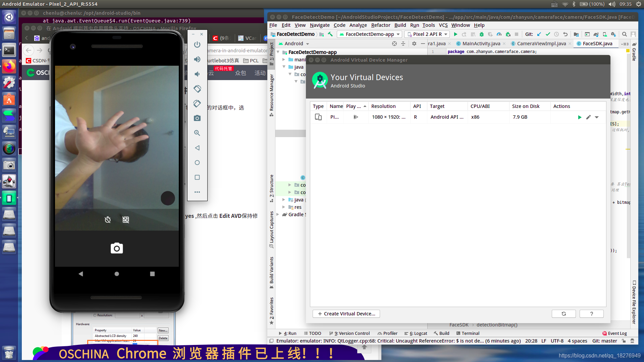Open FaceDetectDemo-app run configuration dropdown

[370, 34]
